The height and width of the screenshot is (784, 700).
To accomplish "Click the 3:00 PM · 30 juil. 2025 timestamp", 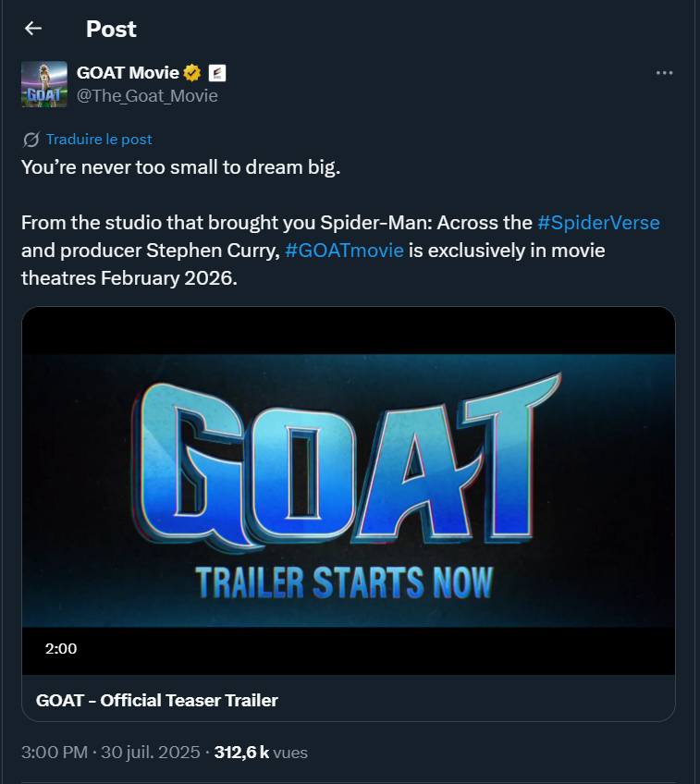I will click(110, 753).
